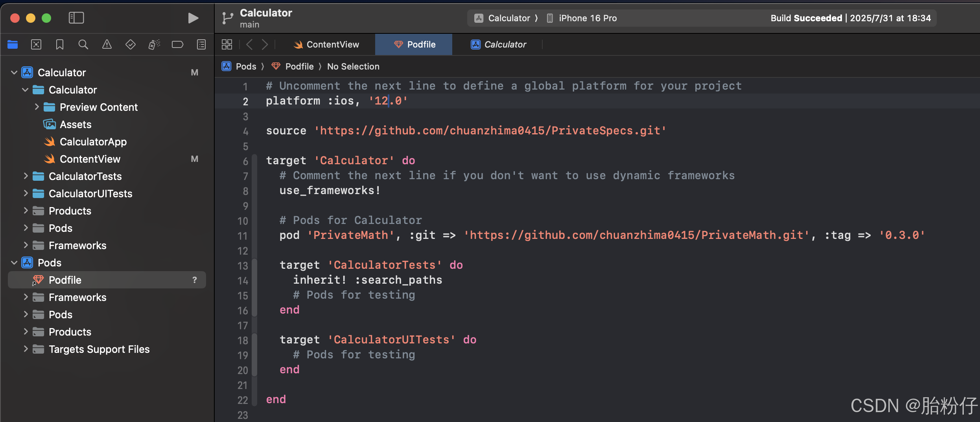This screenshot has width=980, height=422.
Task: Click the ContentView swift file icon
Action: pyautogui.click(x=50, y=159)
